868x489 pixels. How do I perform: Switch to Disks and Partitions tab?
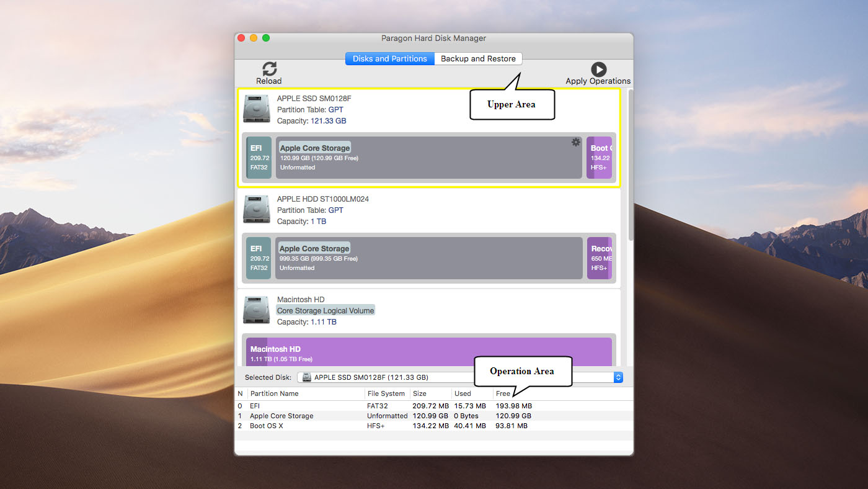coord(390,58)
